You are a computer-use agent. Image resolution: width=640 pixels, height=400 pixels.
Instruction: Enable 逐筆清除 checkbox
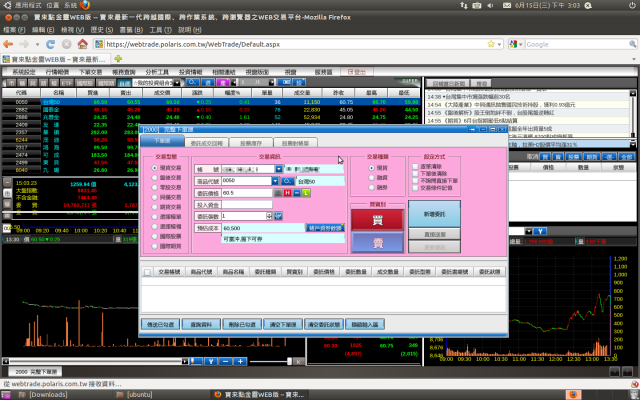[x=416, y=167]
